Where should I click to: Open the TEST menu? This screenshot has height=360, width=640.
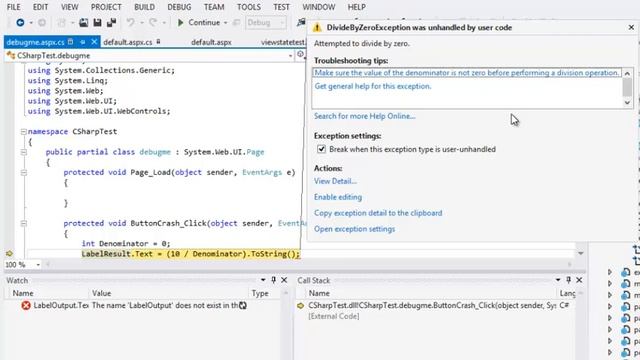(281, 7)
